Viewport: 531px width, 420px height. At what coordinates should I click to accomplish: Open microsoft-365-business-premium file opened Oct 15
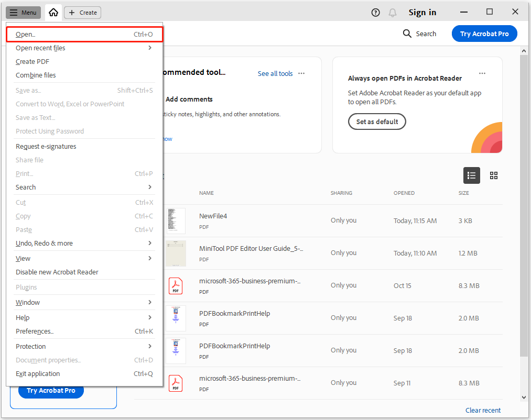250,281
